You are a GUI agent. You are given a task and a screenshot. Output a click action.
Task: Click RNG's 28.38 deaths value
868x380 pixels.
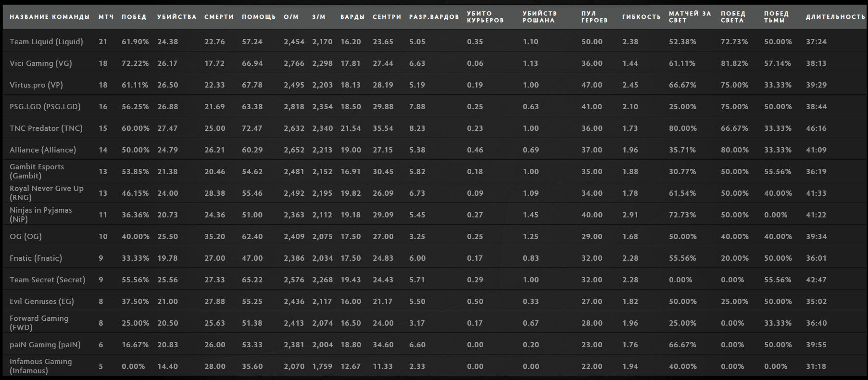tap(214, 193)
